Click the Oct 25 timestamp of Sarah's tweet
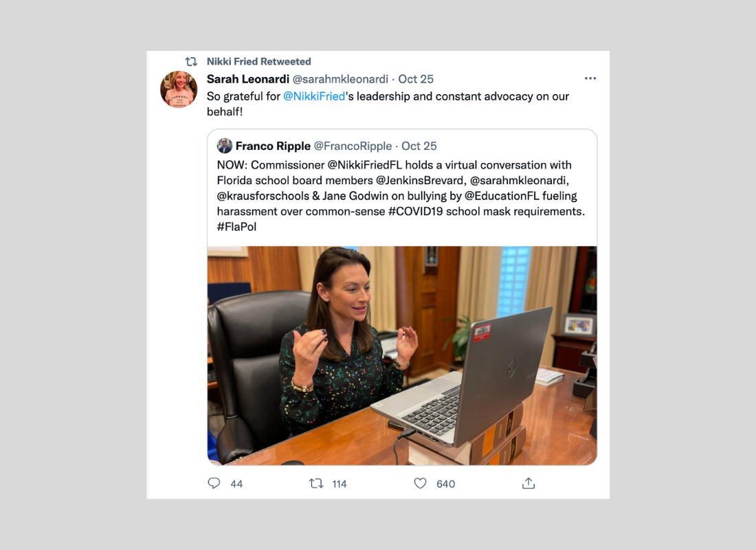Screen dimensions: 756x550 pyautogui.click(x=416, y=79)
